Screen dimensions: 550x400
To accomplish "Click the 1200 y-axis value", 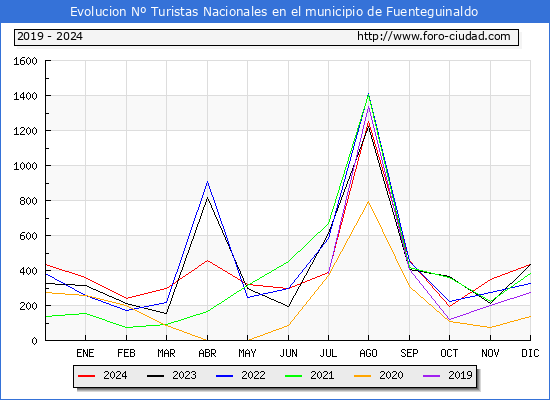I will (x=25, y=131).
